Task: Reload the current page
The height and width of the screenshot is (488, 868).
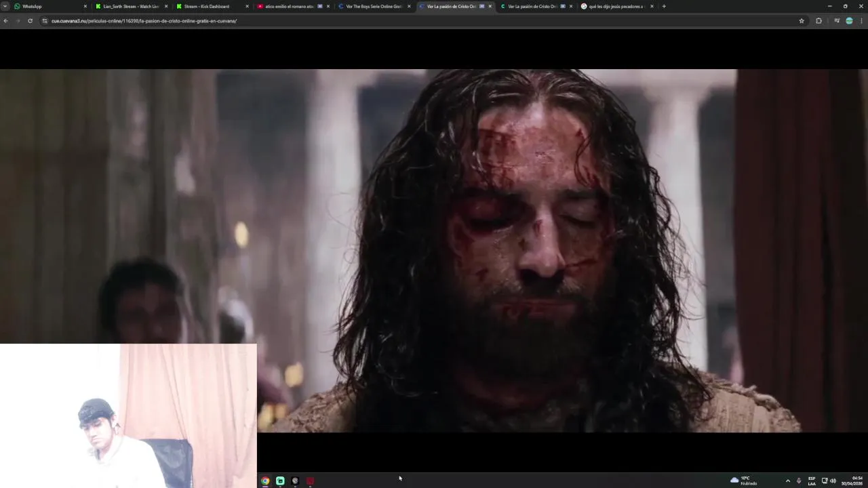Action: tap(30, 21)
